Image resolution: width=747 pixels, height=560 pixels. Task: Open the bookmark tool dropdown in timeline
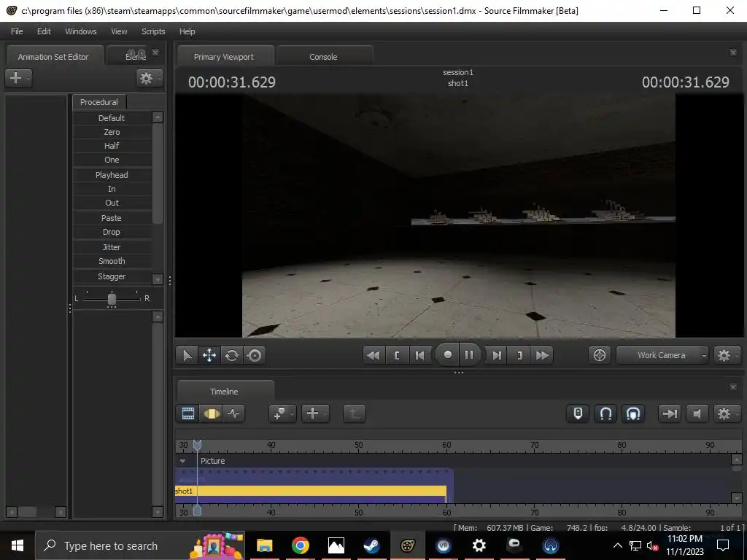click(282, 413)
